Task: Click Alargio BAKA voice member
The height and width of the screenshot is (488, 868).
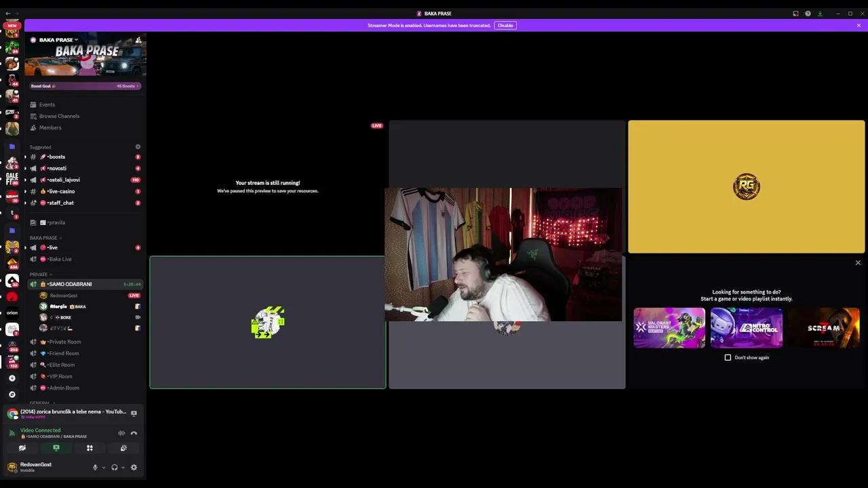Action: pyautogui.click(x=90, y=306)
